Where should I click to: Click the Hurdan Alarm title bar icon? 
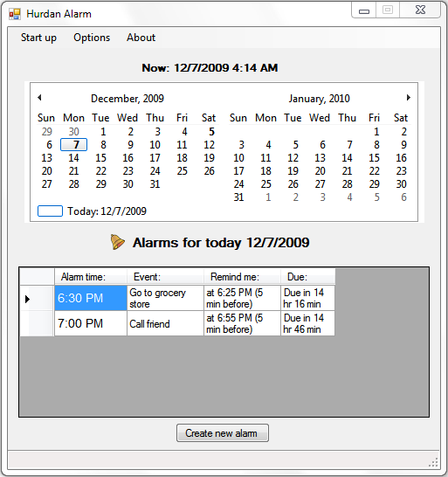tap(15, 14)
